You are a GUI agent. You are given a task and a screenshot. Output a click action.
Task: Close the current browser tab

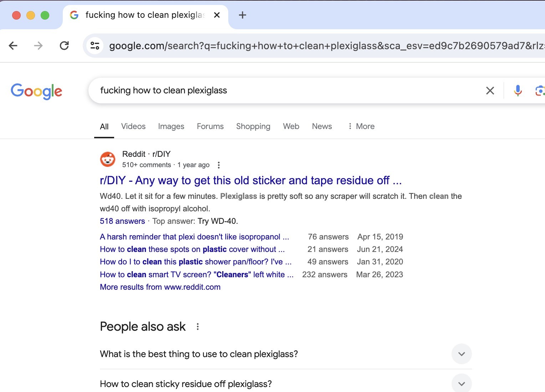pyautogui.click(x=217, y=15)
